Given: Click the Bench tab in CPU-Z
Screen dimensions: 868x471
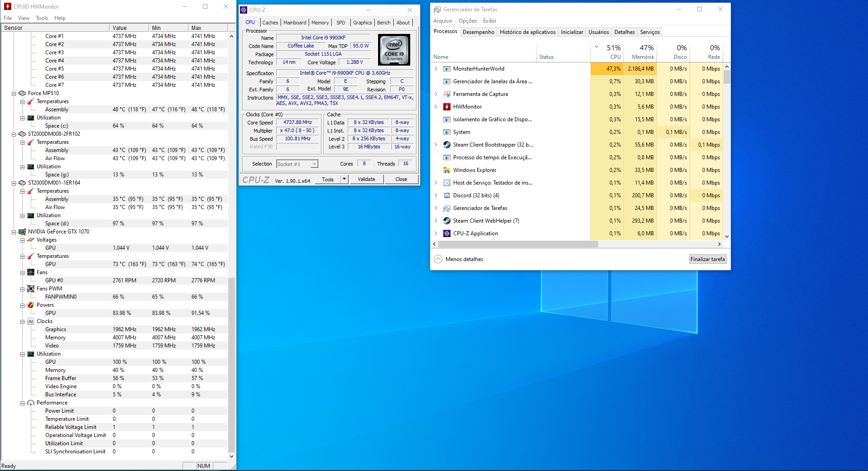Looking at the screenshot, I should click(x=384, y=23).
